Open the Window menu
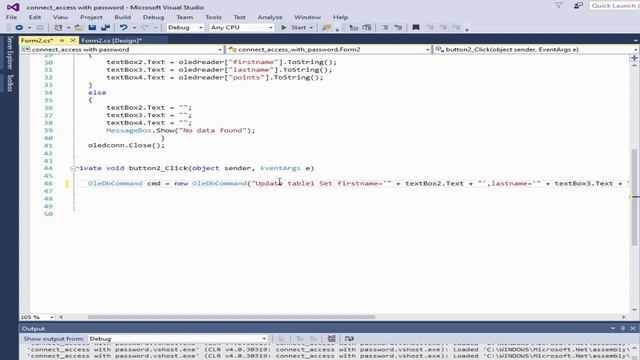Image resolution: width=640 pixels, height=360 pixels. click(307, 17)
